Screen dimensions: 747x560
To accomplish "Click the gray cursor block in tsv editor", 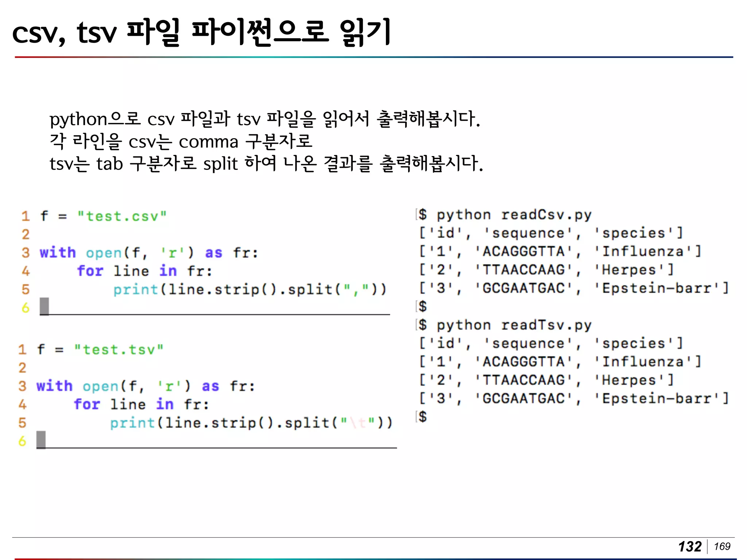I will (41, 440).
